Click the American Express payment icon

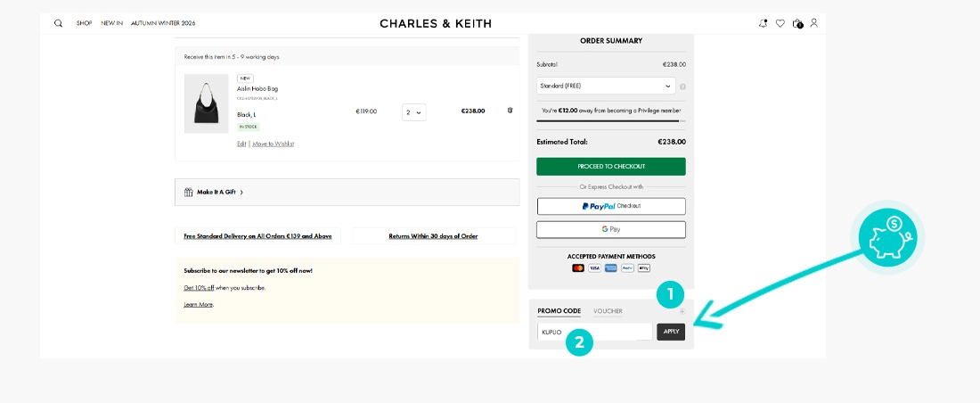pos(610,267)
